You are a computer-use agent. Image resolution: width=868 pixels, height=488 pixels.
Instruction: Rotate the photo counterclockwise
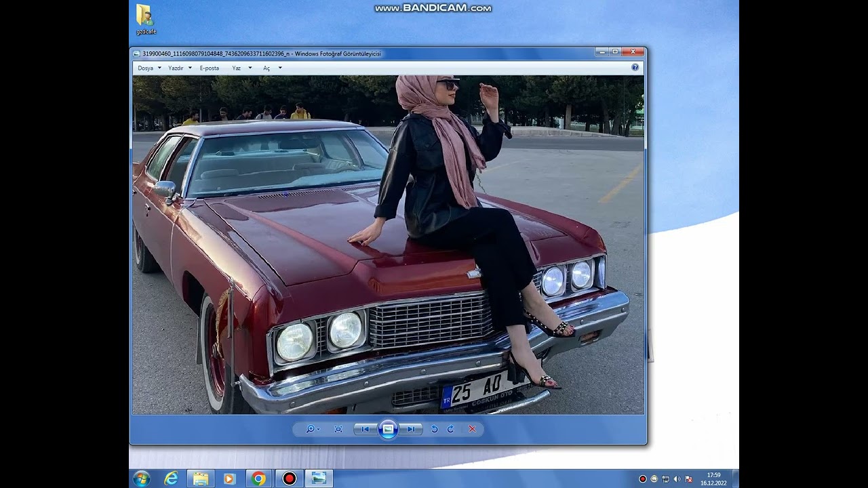(x=434, y=429)
